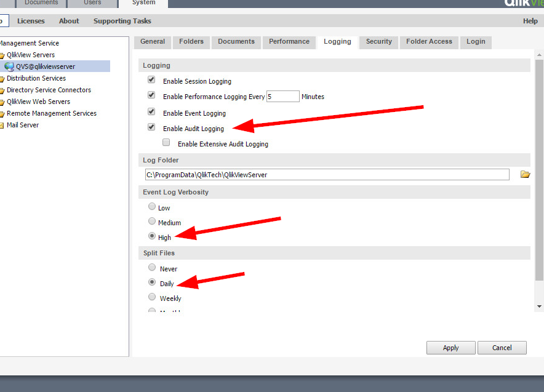Click the Help link
This screenshot has width=544, height=392.
530,21
